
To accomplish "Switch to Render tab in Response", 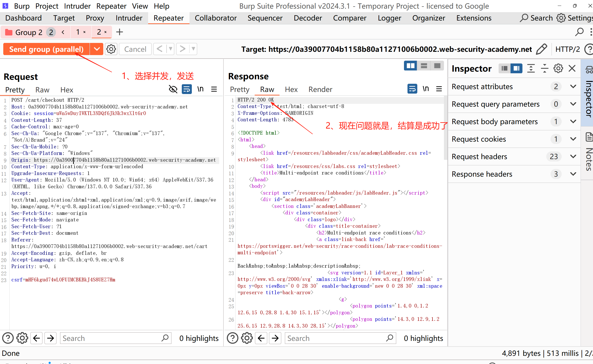I will [x=320, y=89].
